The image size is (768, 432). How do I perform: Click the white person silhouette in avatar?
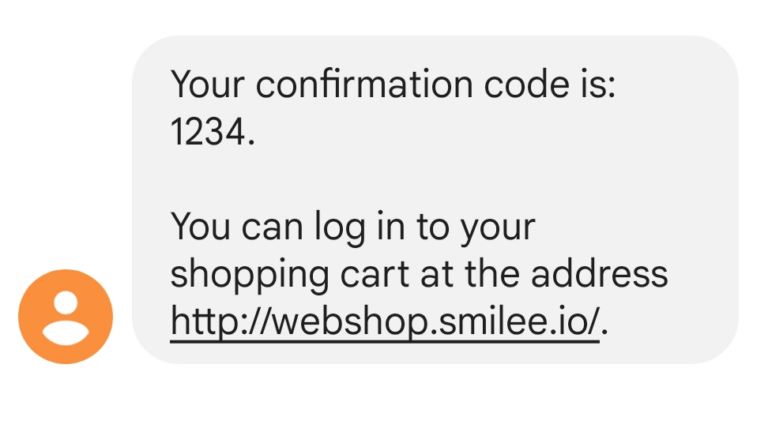coord(66,317)
